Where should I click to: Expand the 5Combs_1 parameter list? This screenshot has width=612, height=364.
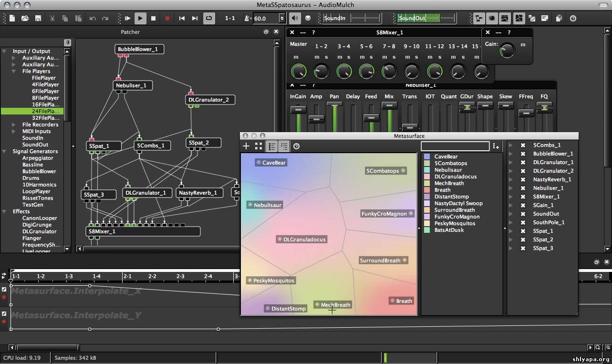510,146
